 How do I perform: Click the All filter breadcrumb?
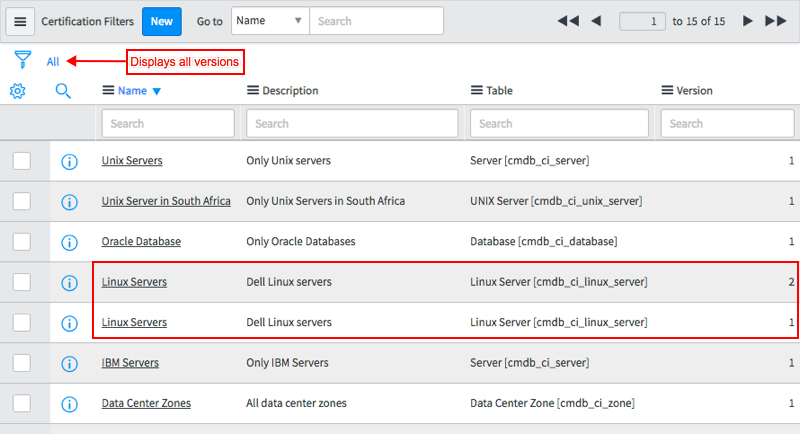click(x=53, y=62)
